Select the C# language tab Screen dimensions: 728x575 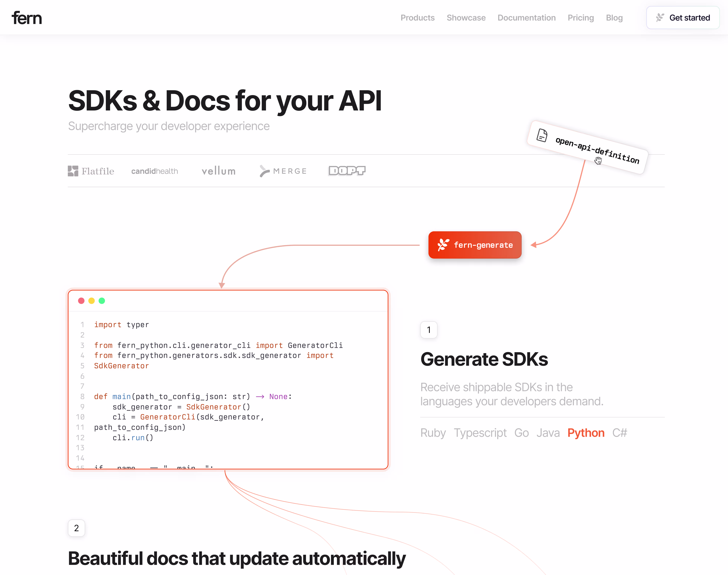(x=620, y=433)
